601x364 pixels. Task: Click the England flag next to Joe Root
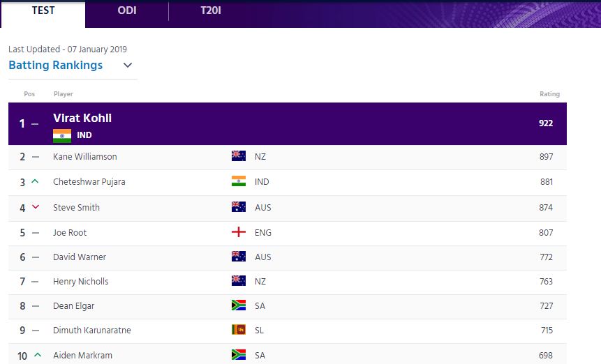point(239,232)
